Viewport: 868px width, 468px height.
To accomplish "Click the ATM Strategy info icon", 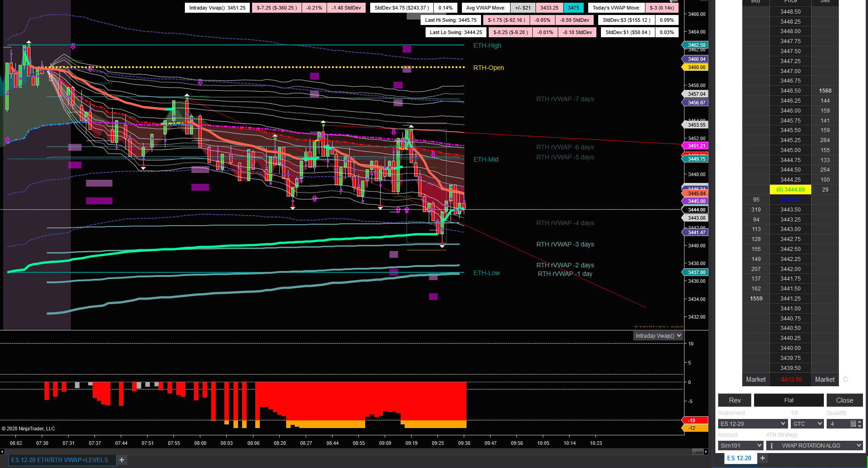I will (771, 446).
